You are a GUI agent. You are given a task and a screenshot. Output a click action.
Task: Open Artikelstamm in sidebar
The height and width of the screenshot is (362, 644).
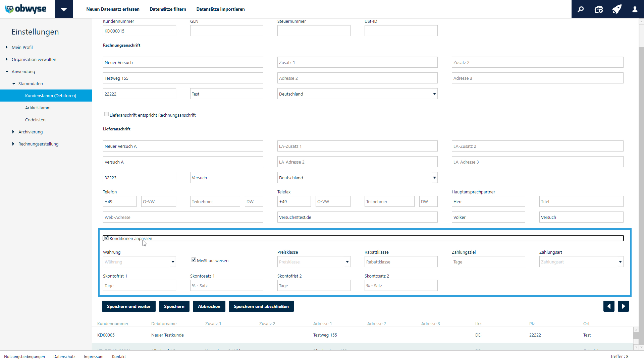(x=38, y=108)
